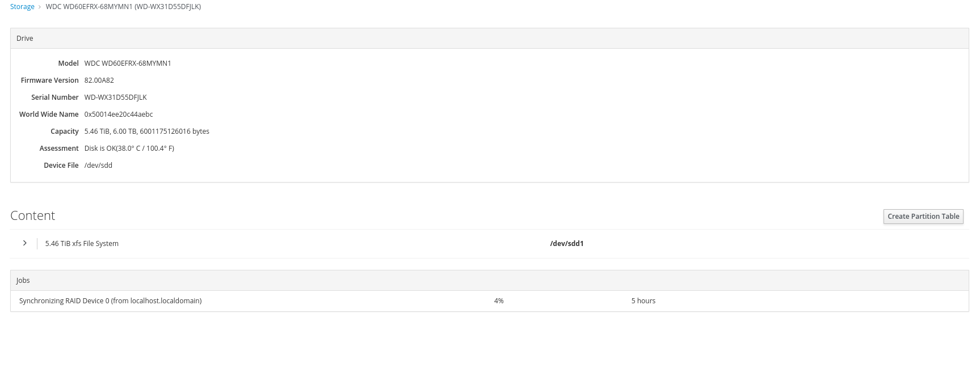
Task: Select the World Wide Name value
Action: tap(118, 114)
